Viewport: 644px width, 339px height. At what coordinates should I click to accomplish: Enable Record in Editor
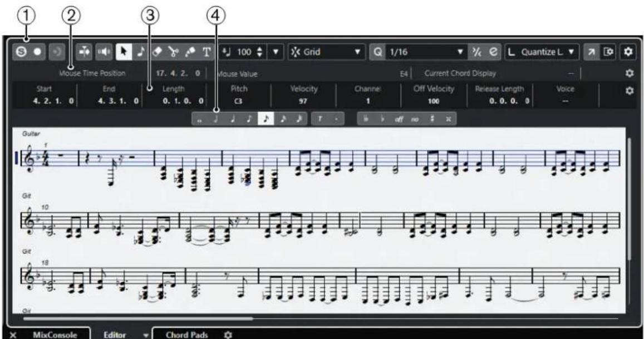coord(38,52)
